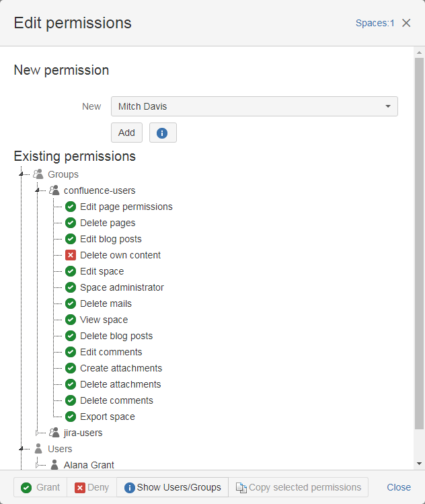Click the red deny icon for Delete own content
This screenshot has width=425, height=504.
coord(71,255)
